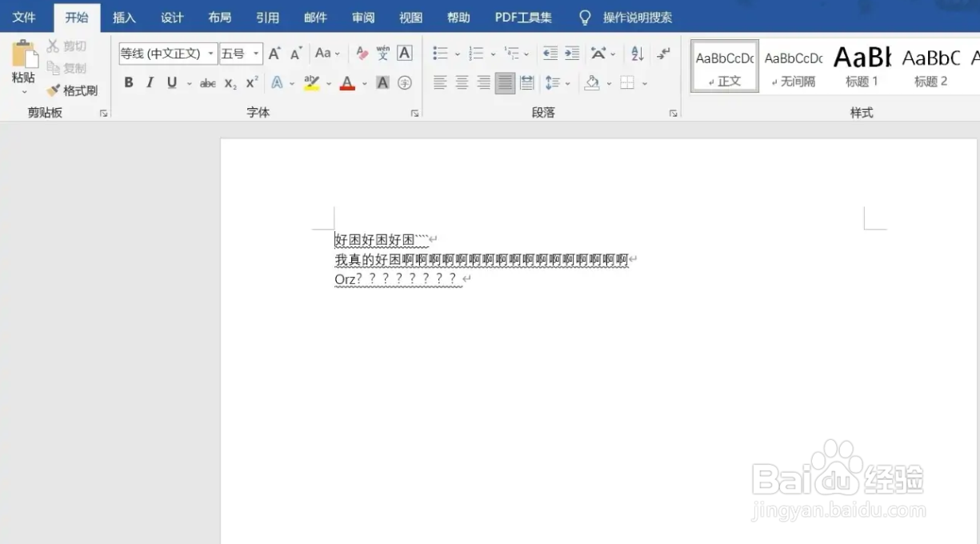Increase font size with the larger A icon
This screenshot has height=544, width=980.
(x=274, y=54)
